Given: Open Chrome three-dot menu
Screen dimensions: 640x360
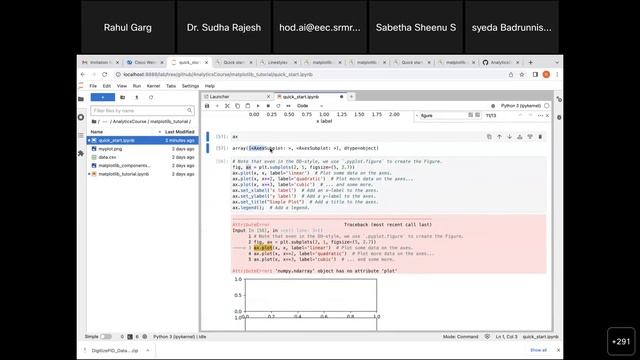Looking at the screenshot, I should [x=557, y=75].
